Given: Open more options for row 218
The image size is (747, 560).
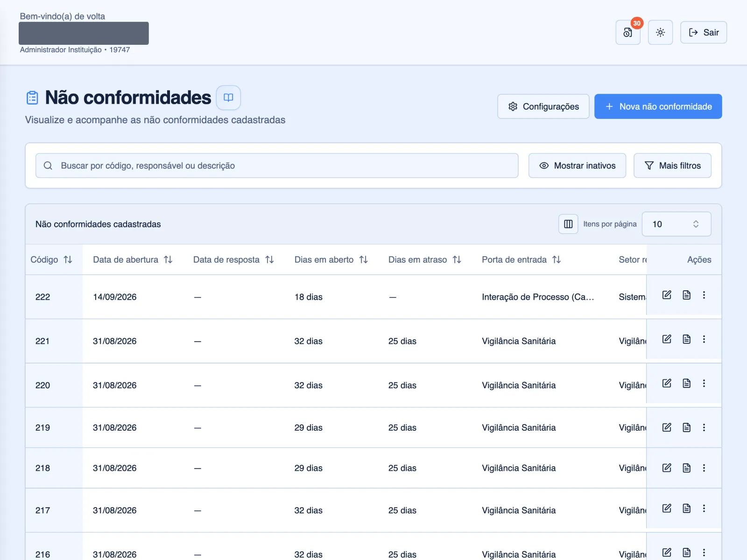Looking at the screenshot, I should [x=704, y=468].
